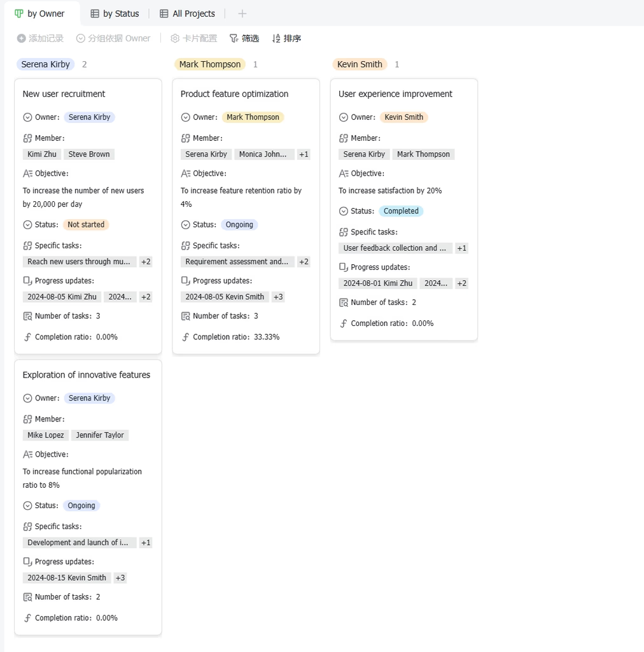The image size is (644, 652).
Task: Click the plus icon to add a new view
Action: [x=242, y=14]
